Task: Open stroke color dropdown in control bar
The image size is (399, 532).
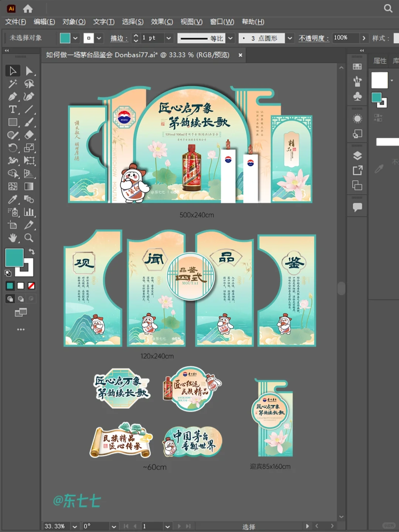Action: [99, 38]
